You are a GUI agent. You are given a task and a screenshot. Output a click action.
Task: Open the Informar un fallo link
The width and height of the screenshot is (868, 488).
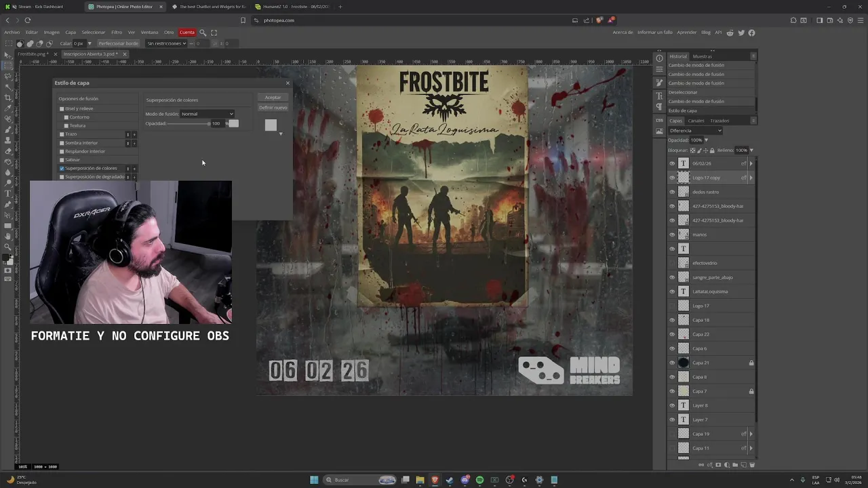655,33
